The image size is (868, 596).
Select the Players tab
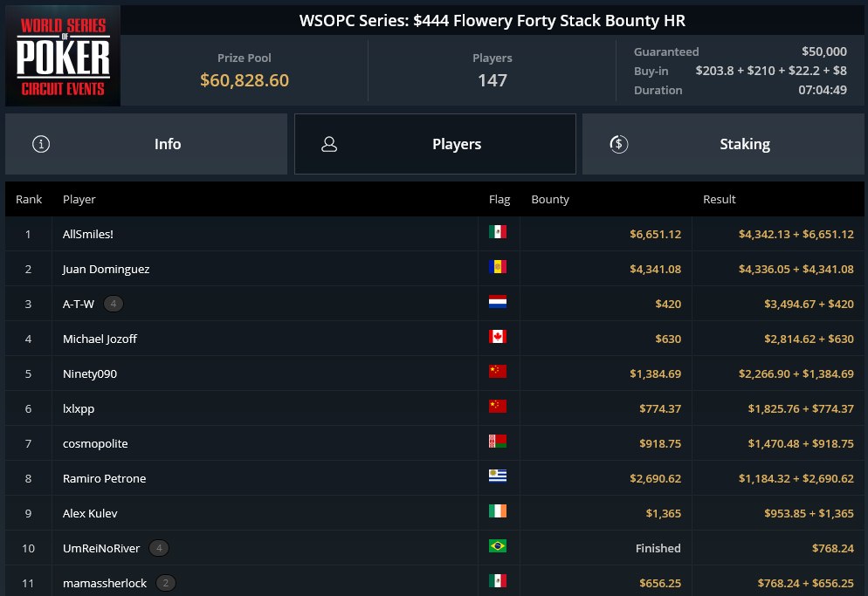pos(435,144)
